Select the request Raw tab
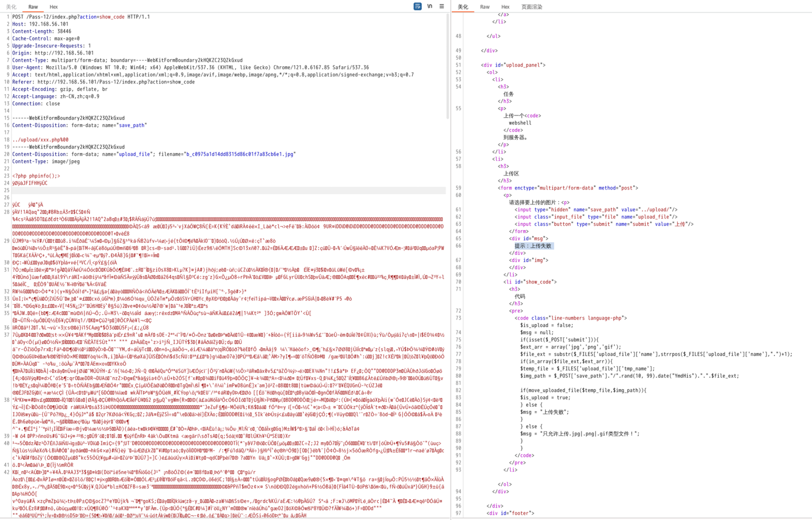 click(33, 7)
